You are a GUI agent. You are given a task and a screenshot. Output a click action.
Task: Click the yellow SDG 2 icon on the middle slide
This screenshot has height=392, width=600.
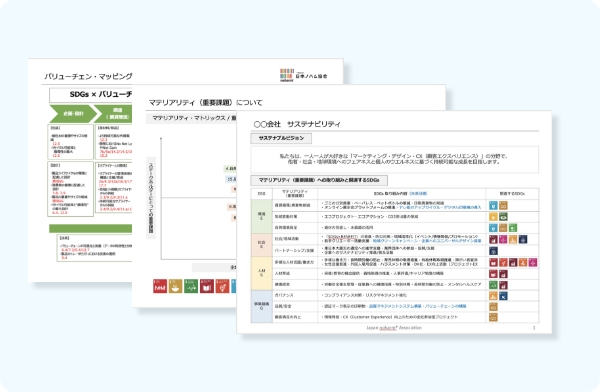(175, 286)
